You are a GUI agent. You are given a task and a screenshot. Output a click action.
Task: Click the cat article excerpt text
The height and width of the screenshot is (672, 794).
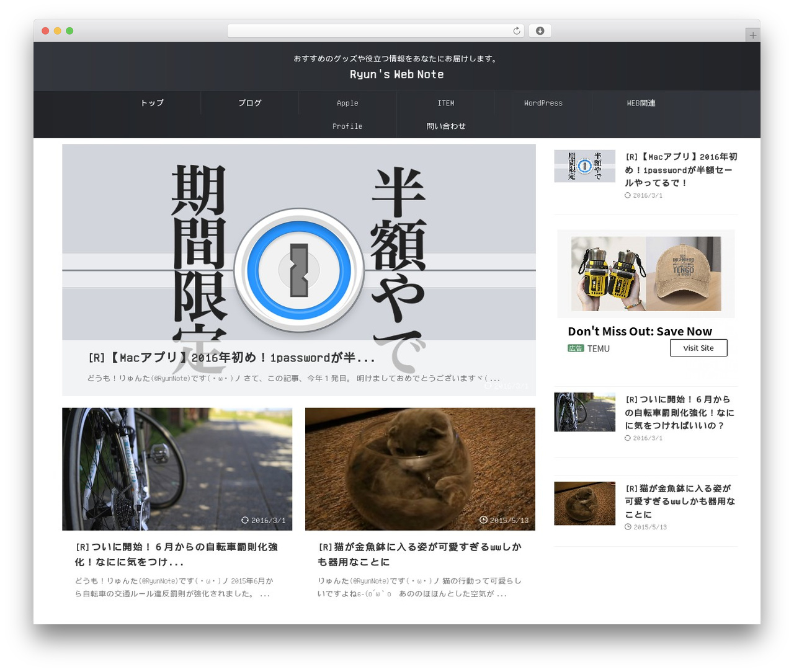coord(419,587)
